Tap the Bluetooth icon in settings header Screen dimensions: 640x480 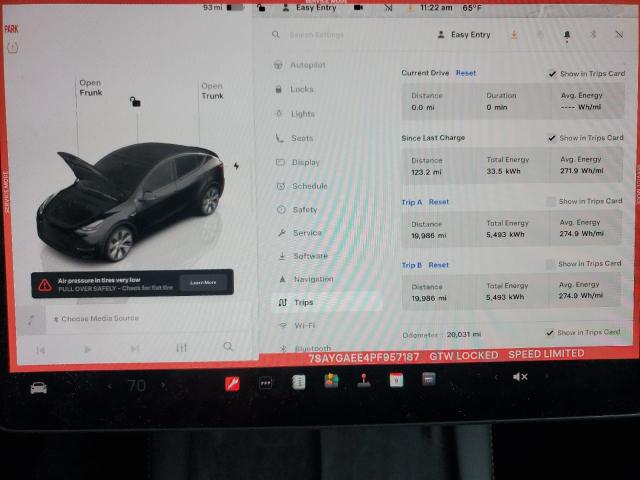pos(593,35)
